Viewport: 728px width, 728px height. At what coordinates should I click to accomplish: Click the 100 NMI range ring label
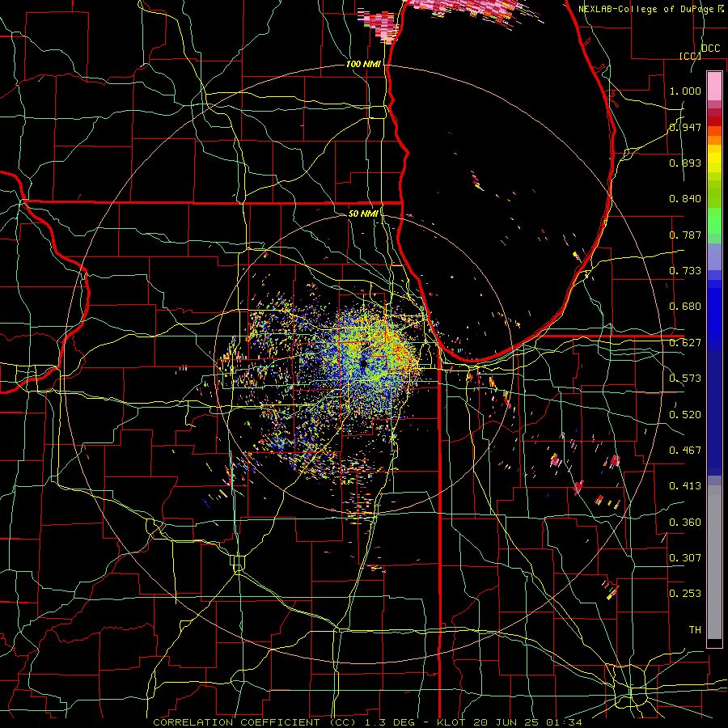click(363, 64)
